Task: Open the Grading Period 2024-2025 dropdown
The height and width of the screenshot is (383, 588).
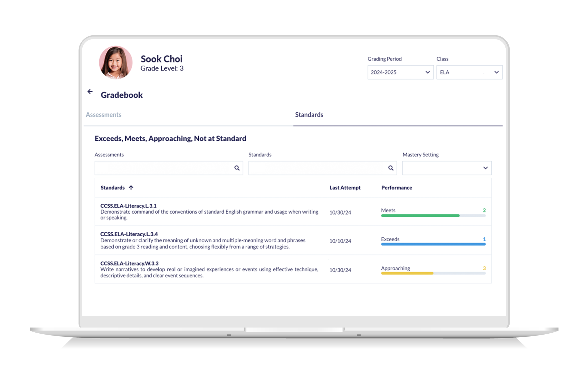Action: [x=400, y=72]
